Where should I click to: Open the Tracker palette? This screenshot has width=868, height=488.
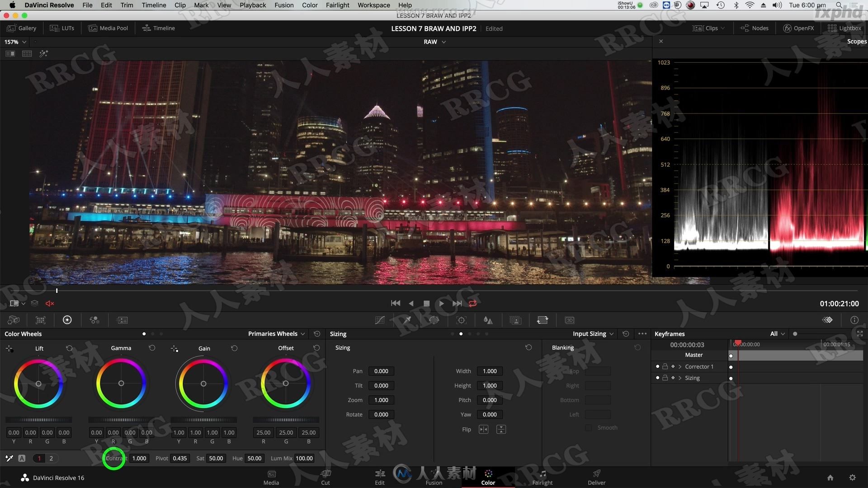[461, 320]
